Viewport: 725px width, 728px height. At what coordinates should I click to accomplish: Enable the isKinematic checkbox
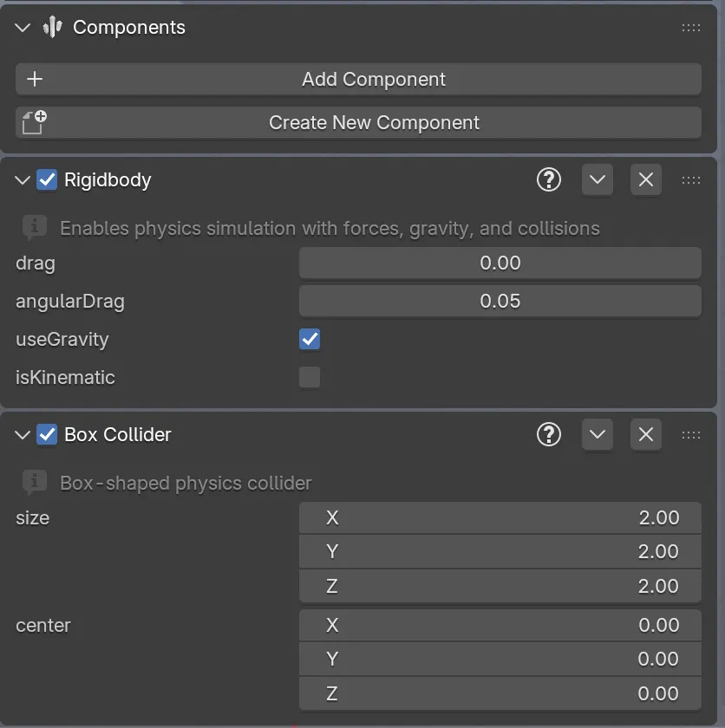click(x=310, y=377)
